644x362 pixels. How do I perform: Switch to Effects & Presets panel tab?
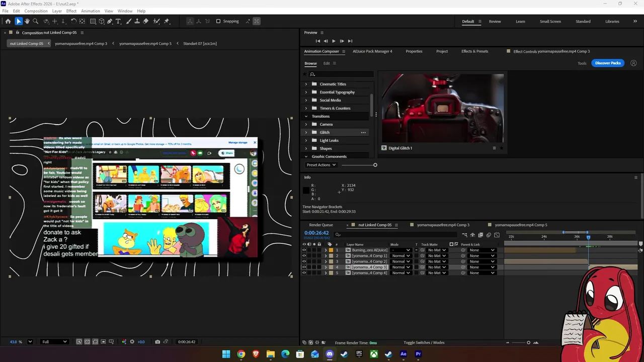click(475, 51)
